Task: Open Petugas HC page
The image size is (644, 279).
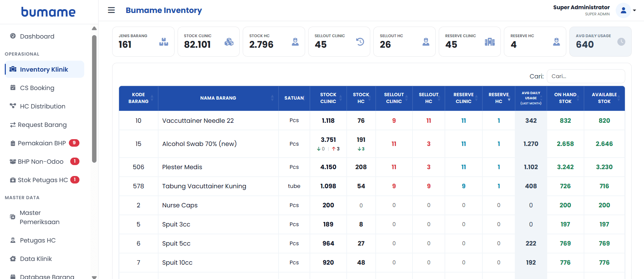Action: [44, 240]
